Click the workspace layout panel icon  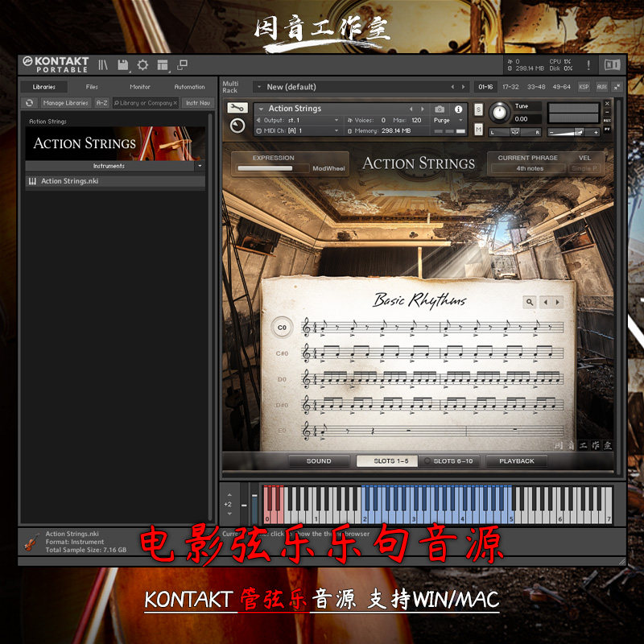pos(163,65)
